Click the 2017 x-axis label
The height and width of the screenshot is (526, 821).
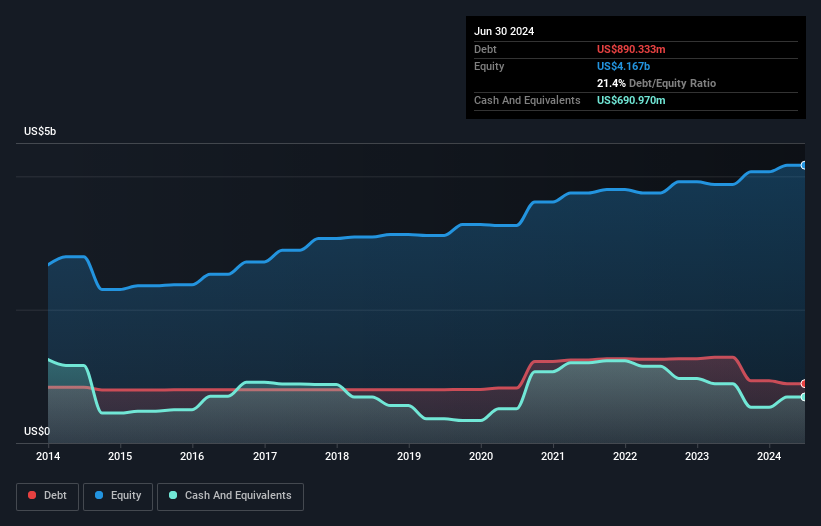coord(265,456)
